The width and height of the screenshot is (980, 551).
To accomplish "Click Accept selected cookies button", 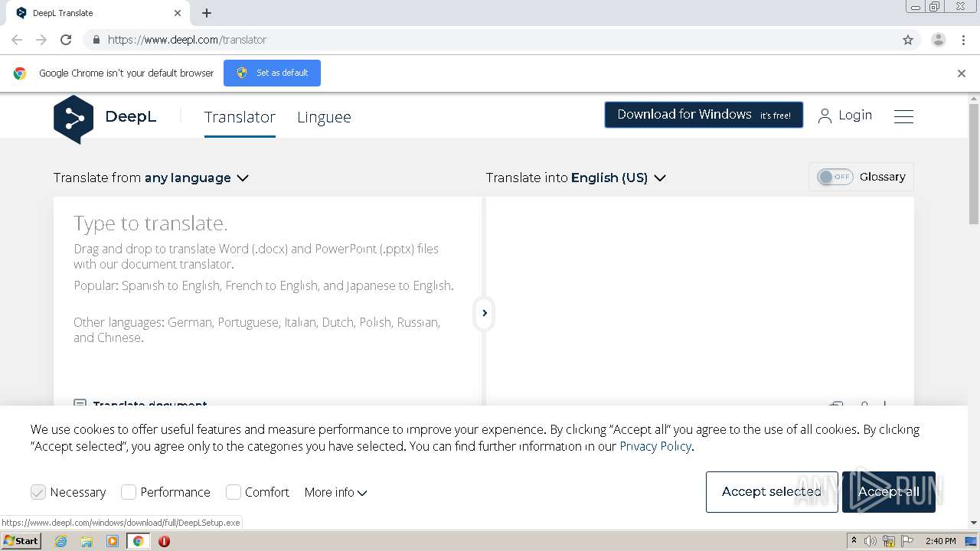I will [x=772, y=491].
